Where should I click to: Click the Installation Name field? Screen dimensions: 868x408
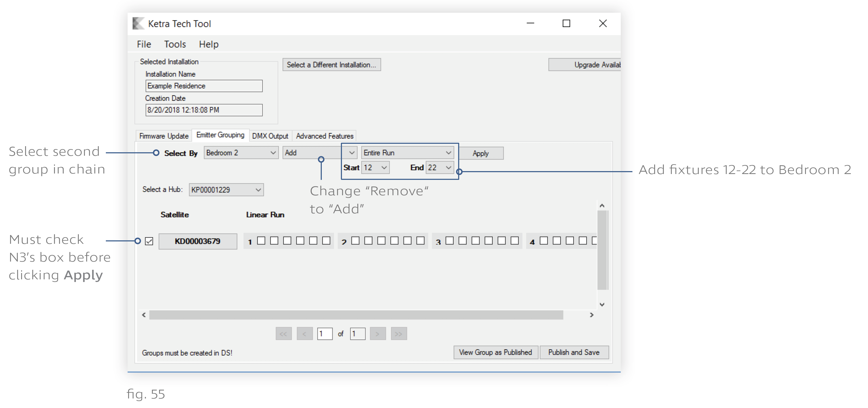[x=204, y=86]
